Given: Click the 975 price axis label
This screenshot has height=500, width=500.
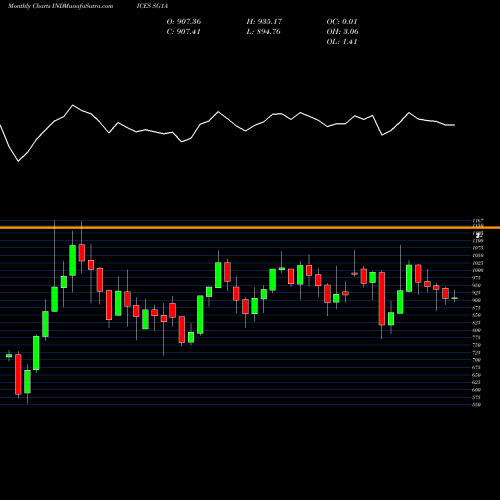Looking at the screenshot, I should pos(477,278).
